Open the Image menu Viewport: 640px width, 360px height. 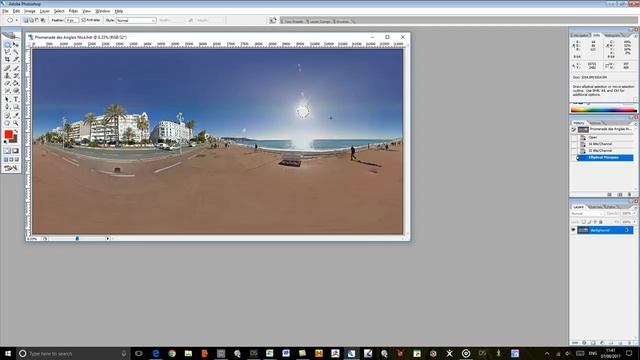pyautogui.click(x=30, y=11)
